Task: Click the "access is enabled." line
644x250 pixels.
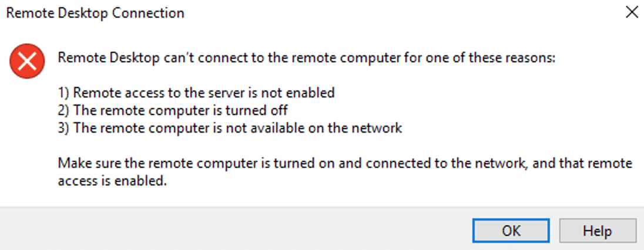Action: click(x=113, y=181)
